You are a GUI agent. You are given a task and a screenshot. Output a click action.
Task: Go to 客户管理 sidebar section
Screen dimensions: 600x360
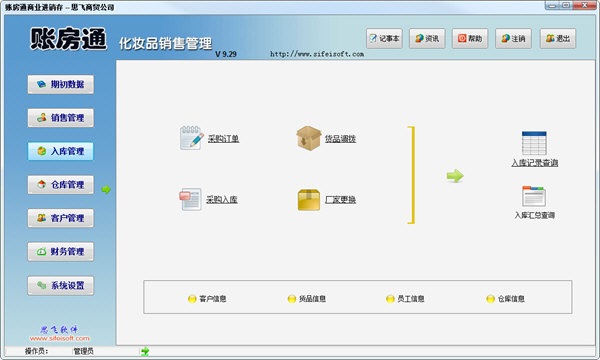tap(60, 218)
